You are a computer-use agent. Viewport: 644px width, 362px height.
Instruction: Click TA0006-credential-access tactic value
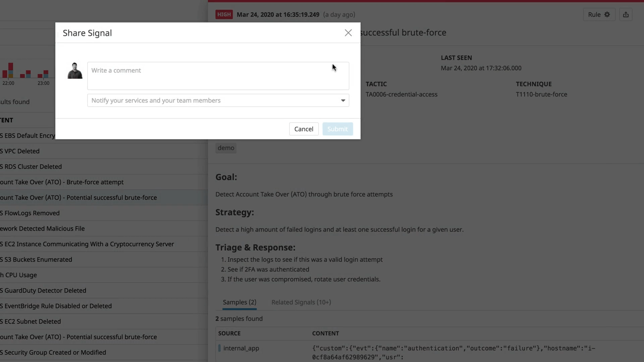401,95
